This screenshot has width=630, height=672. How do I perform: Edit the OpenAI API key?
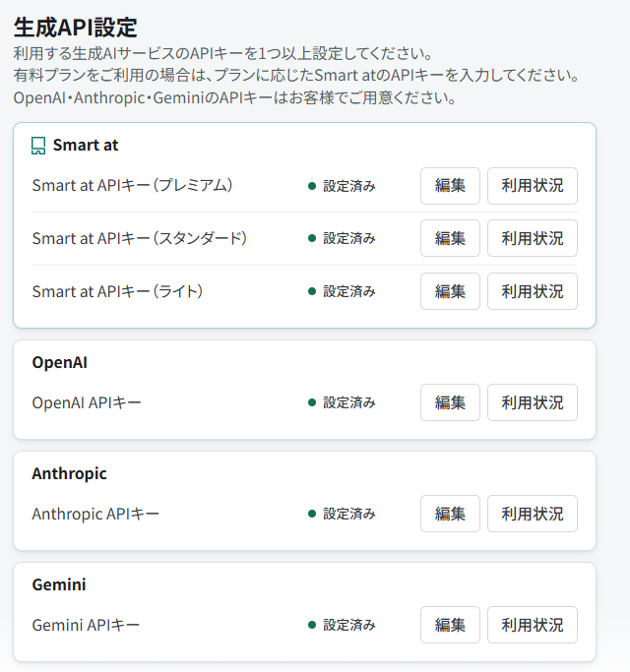pyautogui.click(x=450, y=402)
